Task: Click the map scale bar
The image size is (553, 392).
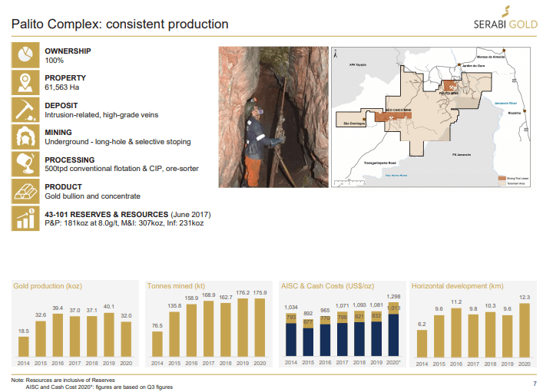Action: pyautogui.click(x=349, y=183)
